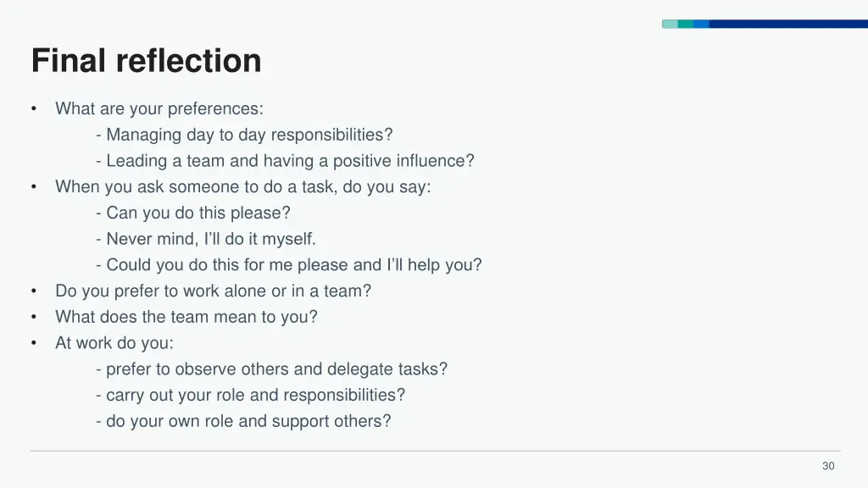Screen dimensions: 868x488
Task: Click the light teal segment of header bar
Action: (670, 24)
